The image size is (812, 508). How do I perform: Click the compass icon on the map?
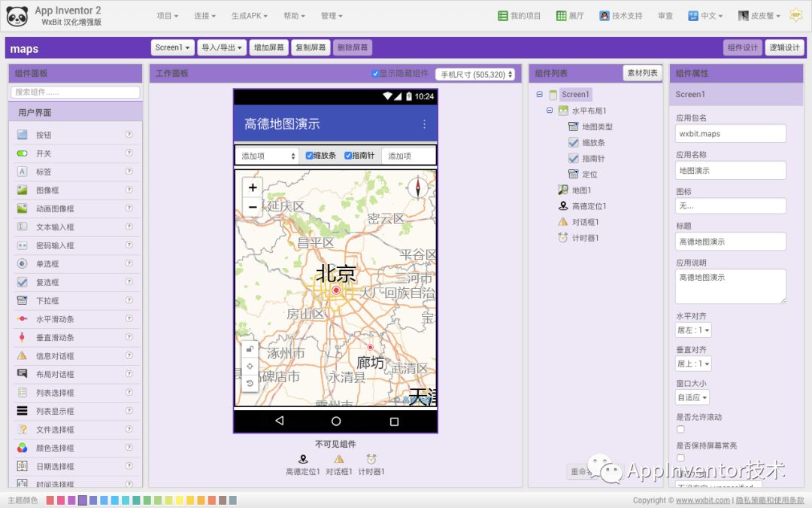tap(418, 187)
